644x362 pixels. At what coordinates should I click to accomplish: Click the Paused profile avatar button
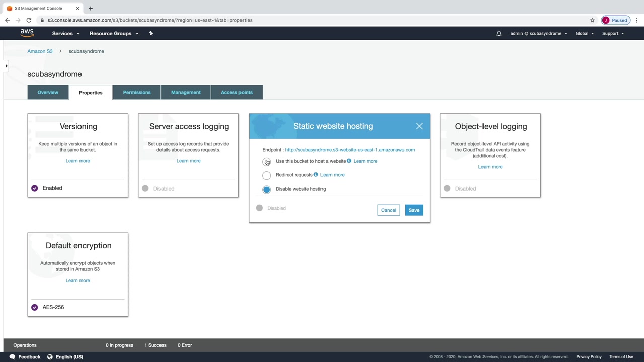pyautogui.click(x=615, y=20)
